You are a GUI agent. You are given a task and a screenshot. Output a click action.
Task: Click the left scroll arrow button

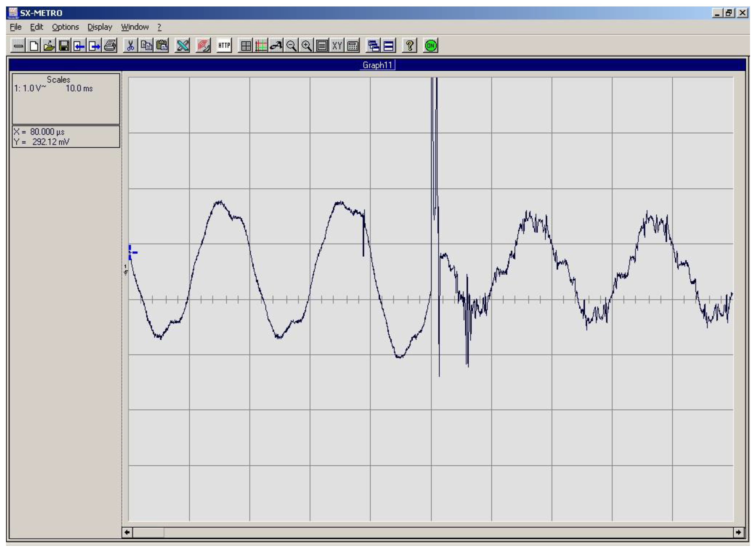tap(127, 532)
